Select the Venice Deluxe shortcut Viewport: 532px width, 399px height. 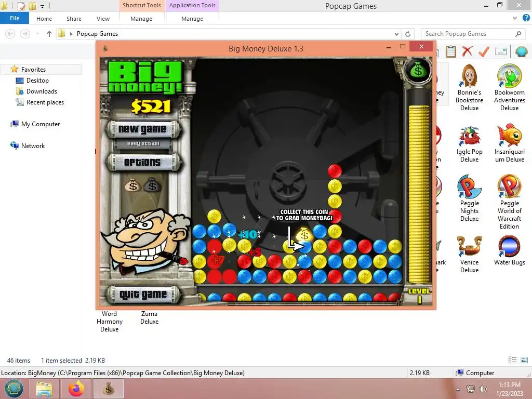tap(469, 255)
